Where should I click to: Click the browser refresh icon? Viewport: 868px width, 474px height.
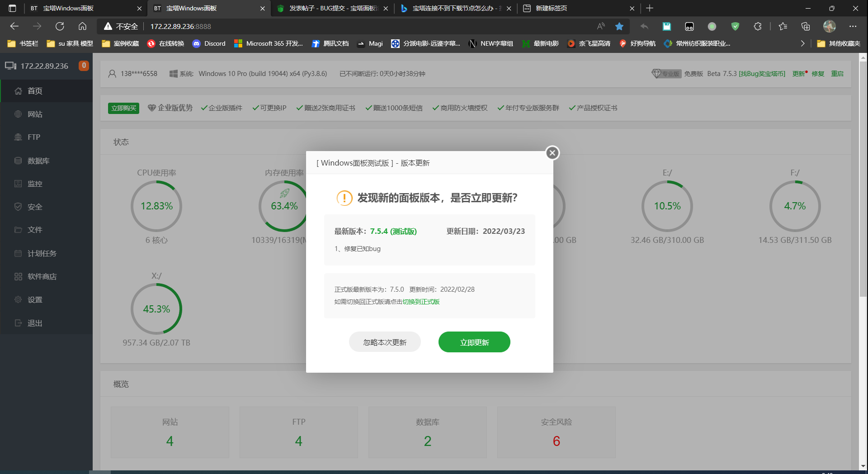tap(60, 26)
